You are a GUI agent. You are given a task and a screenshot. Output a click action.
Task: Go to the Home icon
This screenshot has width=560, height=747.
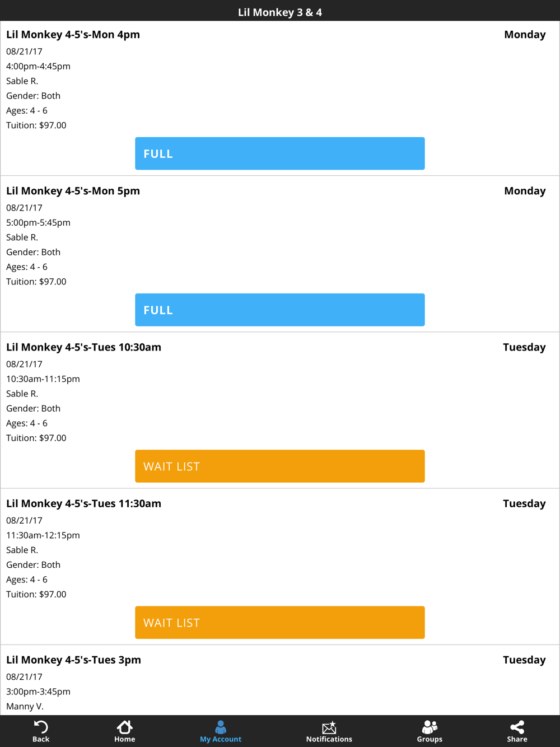pos(124,727)
